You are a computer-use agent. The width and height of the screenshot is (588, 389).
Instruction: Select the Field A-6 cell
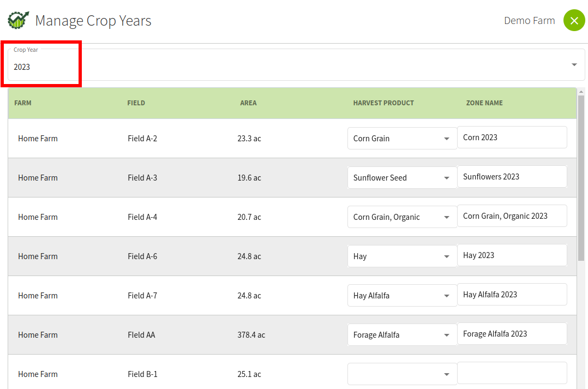click(142, 256)
